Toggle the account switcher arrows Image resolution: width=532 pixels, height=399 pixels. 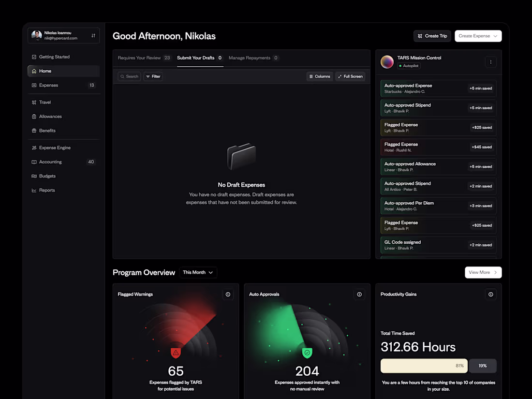click(93, 36)
